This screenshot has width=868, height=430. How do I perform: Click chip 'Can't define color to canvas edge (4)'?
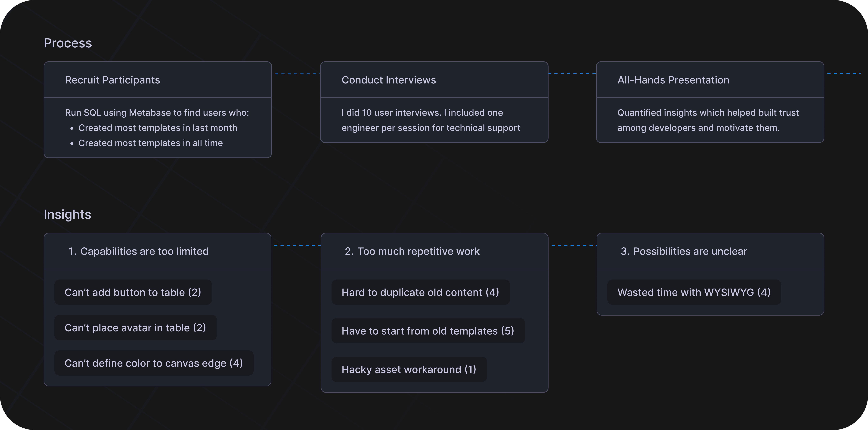click(154, 363)
